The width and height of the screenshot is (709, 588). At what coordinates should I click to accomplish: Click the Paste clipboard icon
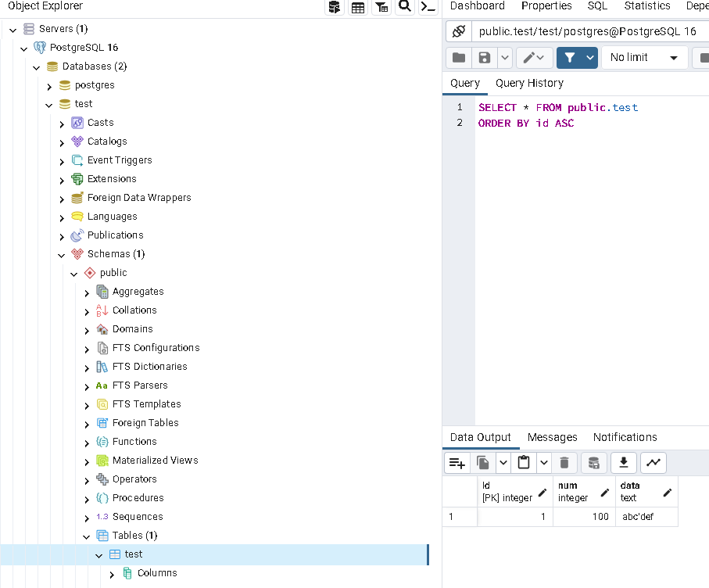click(x=524, y=463)
